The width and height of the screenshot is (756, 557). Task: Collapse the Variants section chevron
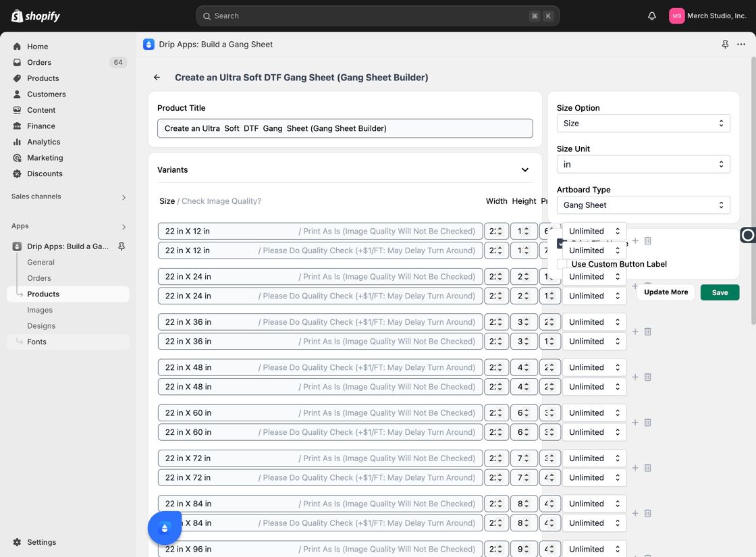click(x=524, y=169)
